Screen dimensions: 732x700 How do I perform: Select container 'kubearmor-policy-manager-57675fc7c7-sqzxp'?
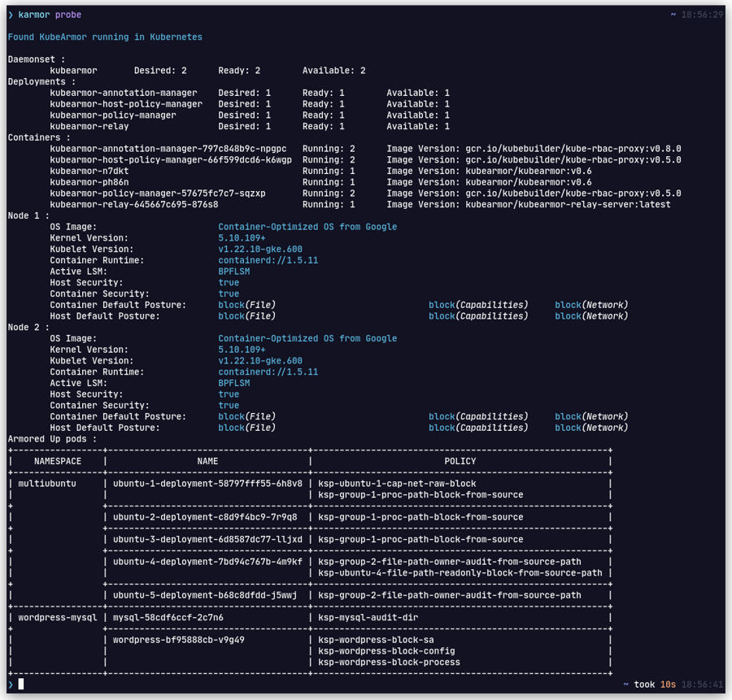click(x=158, y=193)
